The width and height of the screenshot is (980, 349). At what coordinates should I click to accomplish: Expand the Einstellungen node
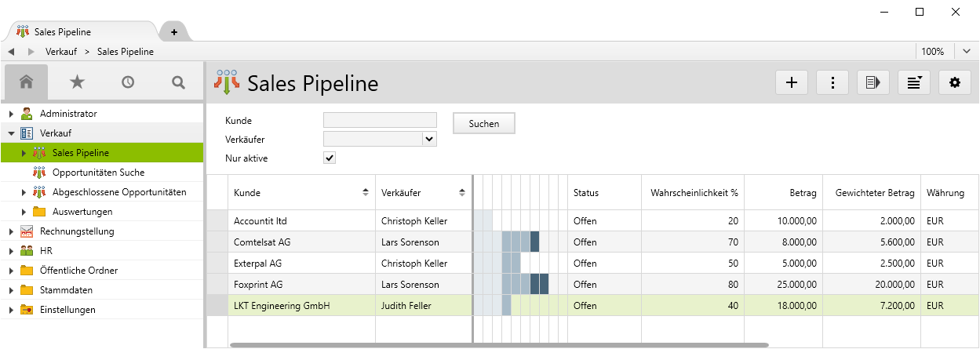coord(11,310)
